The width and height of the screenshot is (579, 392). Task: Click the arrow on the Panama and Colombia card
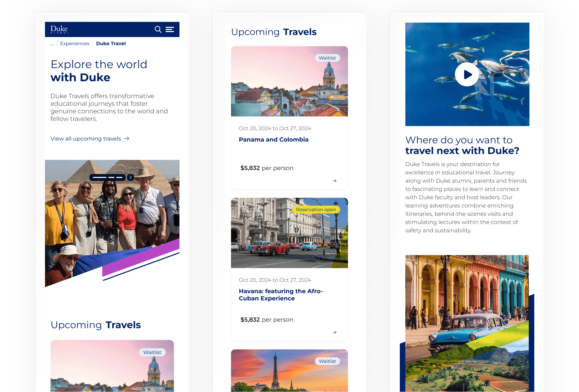335,181
